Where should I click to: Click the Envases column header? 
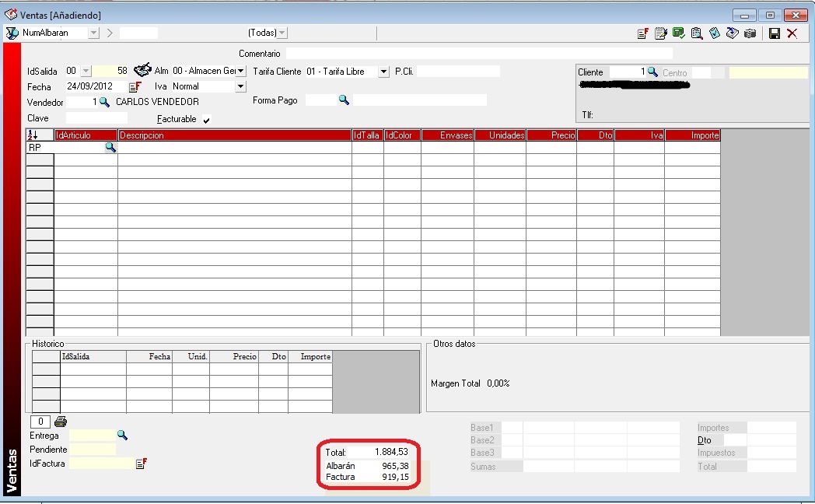point(447,135)
